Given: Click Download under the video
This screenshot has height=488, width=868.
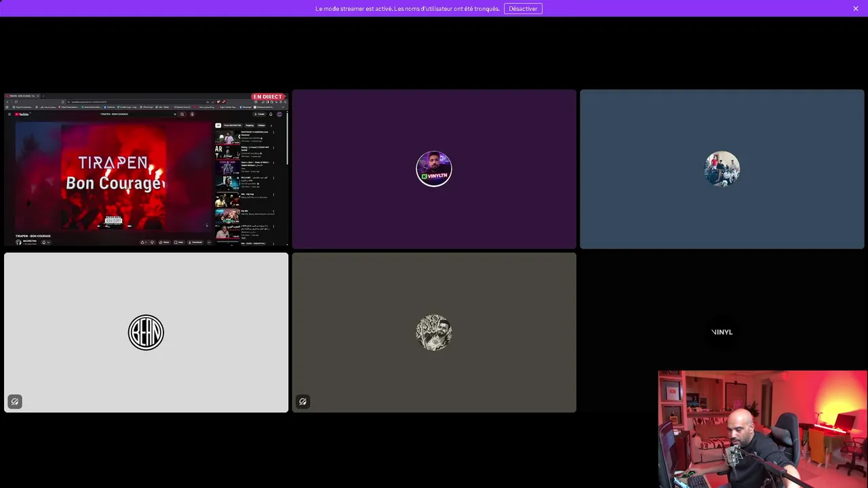Looking at the screenshot, I should pyautogui.click(x=195, y=242).
